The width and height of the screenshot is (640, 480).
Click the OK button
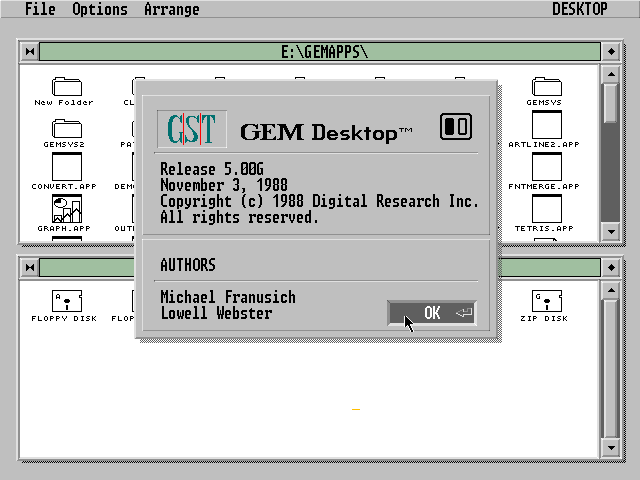pos(432,313)
